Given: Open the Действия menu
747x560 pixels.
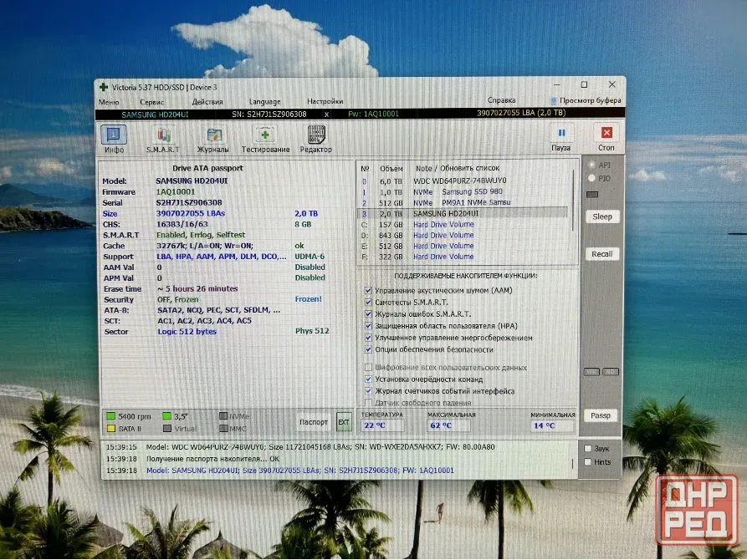Looking at the screenshot, I should pos(207,102).
